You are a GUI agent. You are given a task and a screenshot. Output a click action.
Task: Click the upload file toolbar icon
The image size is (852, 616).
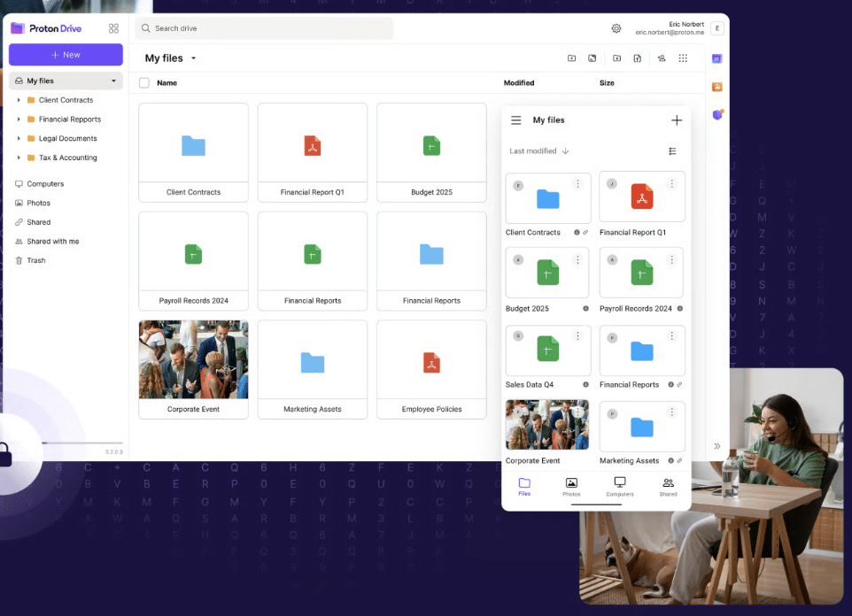pyautogui.click(x=637, y=58)
